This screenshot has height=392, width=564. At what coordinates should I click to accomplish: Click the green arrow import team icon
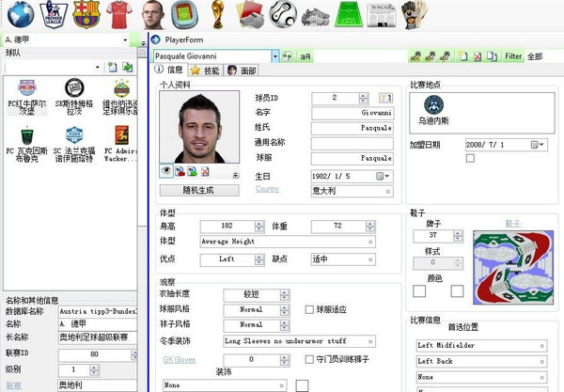click(127, 67)
